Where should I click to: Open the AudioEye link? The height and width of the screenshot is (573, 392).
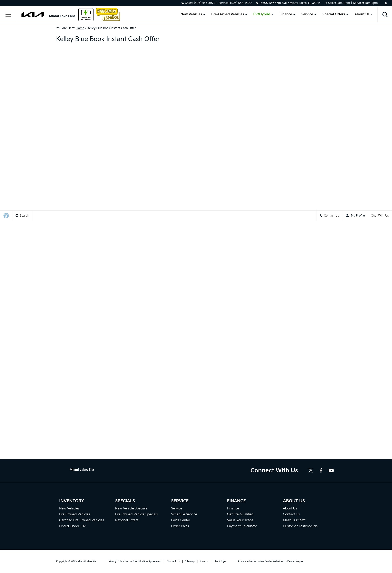pyautogui.click(x=220, y=561)
